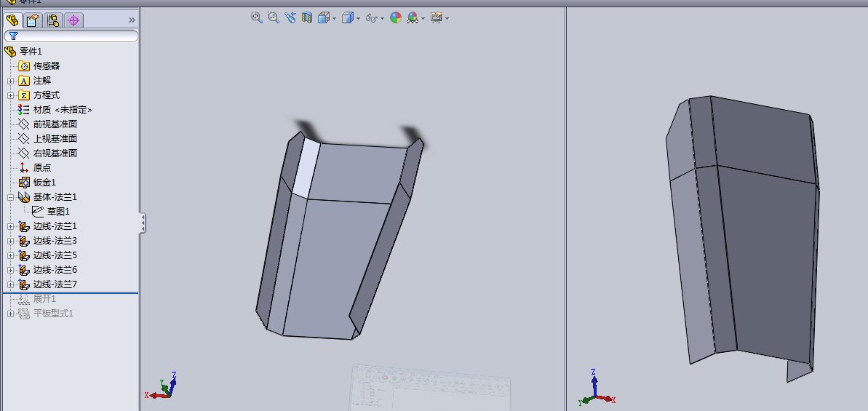Expand the 边线-法兰3 node
Image resolution: width=868 pixels, height=411 pixels.
(x=10, y=241)
